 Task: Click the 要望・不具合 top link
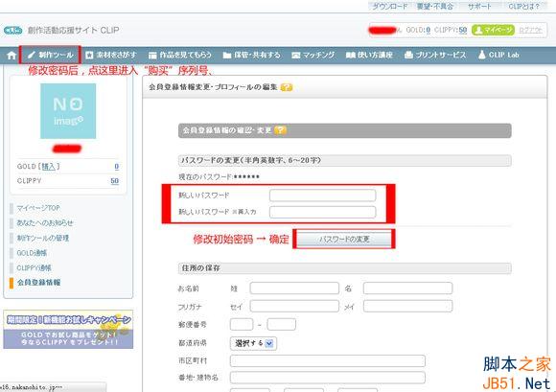[x=434, y=7]
